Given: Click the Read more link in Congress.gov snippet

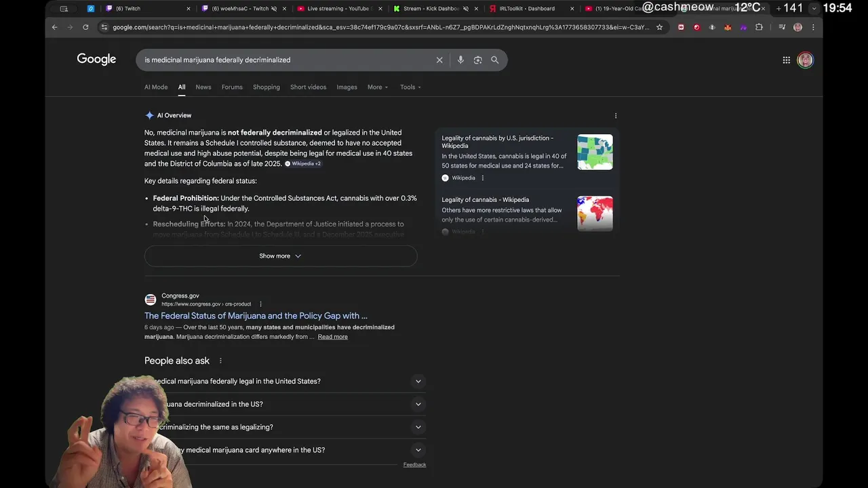Looking at the screenshot, I should click(332, 337).
